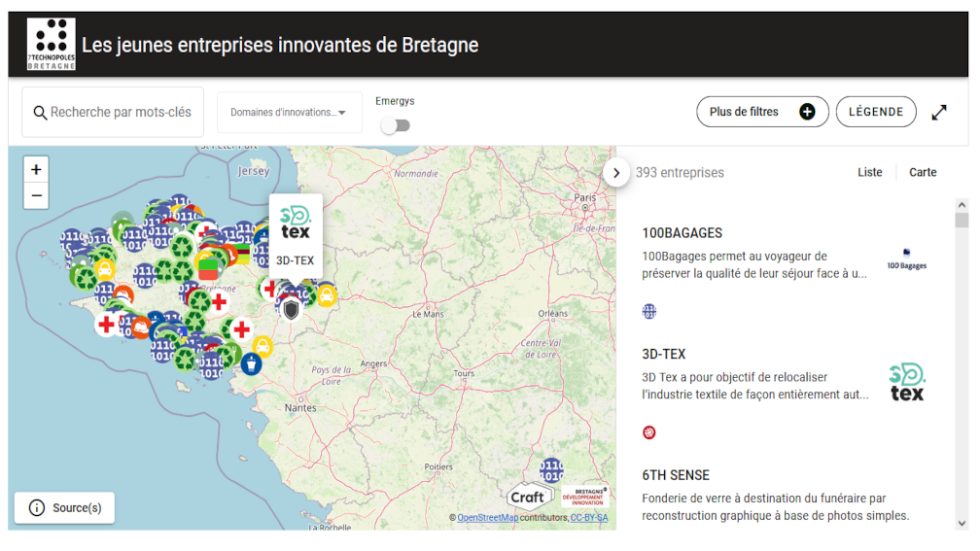This screenshot has height=551, width=980.
Task: Click the Tours label on the map
Action: tap(464, 373)
